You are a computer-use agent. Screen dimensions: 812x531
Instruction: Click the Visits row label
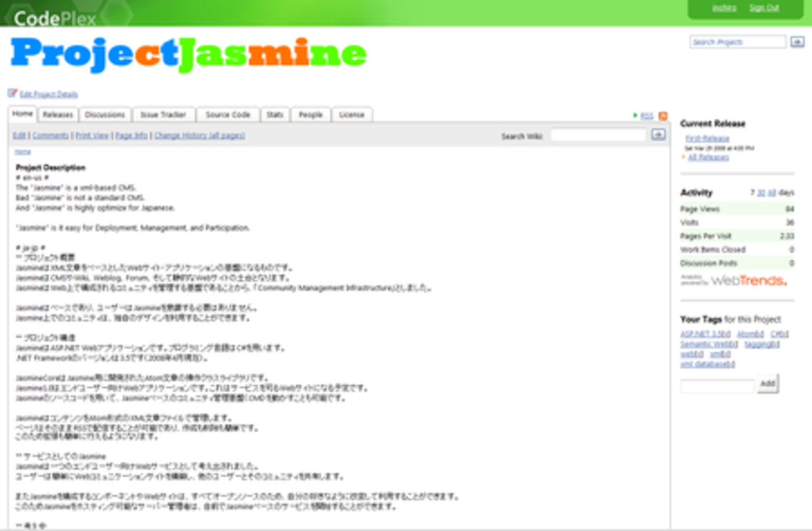[x=689, y=223]
